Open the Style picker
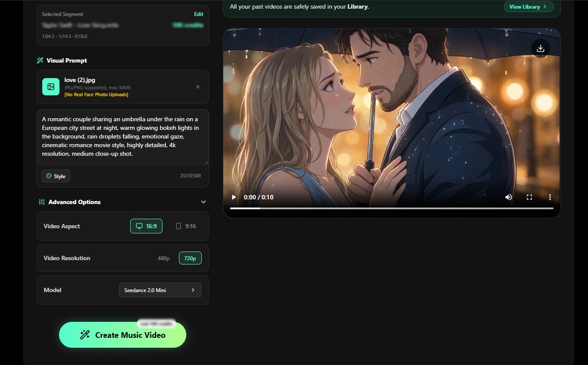 [x=56, y=176]
